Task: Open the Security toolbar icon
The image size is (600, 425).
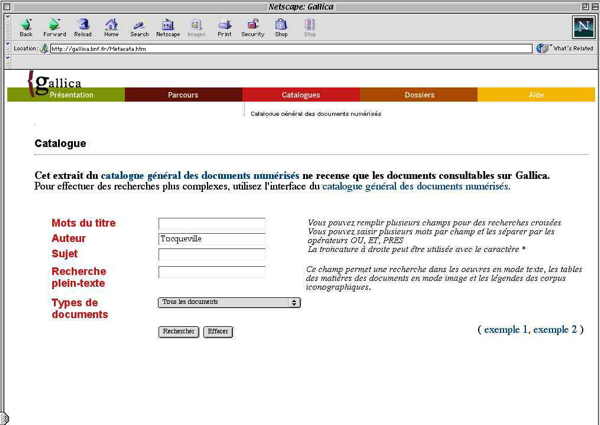Action: [253, 28]
